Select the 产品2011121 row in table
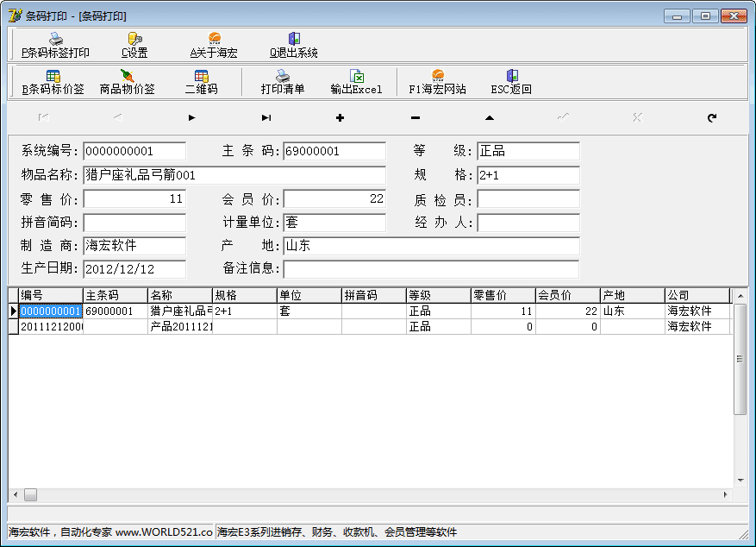756x547 pixels. (x=180, y=327)
